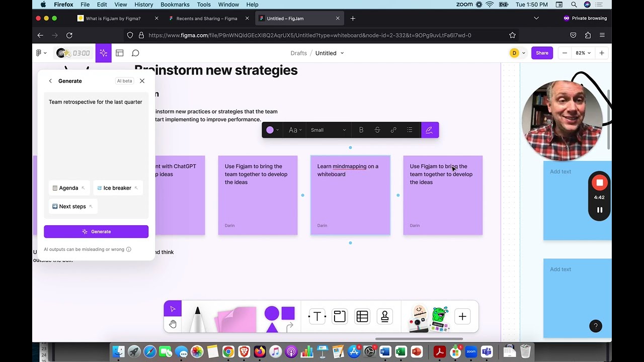This screenshot has width=644, height=362.
Task: Add a link to the text
Action: tap(393, 130)
